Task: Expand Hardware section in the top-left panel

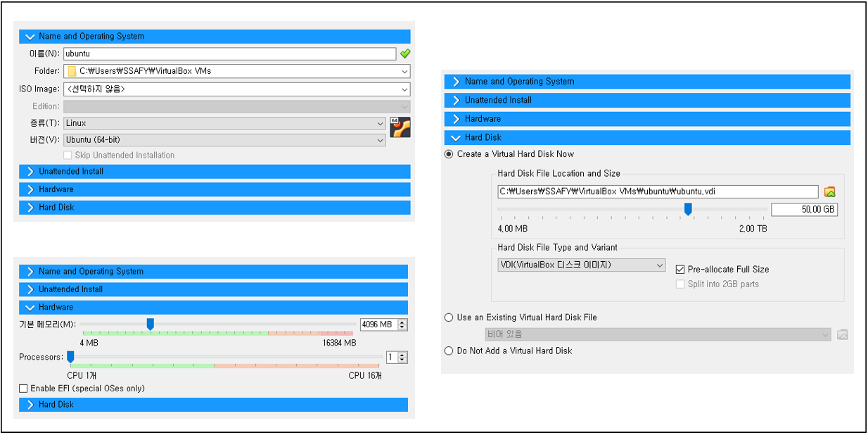Action: (x=215, y=189)
